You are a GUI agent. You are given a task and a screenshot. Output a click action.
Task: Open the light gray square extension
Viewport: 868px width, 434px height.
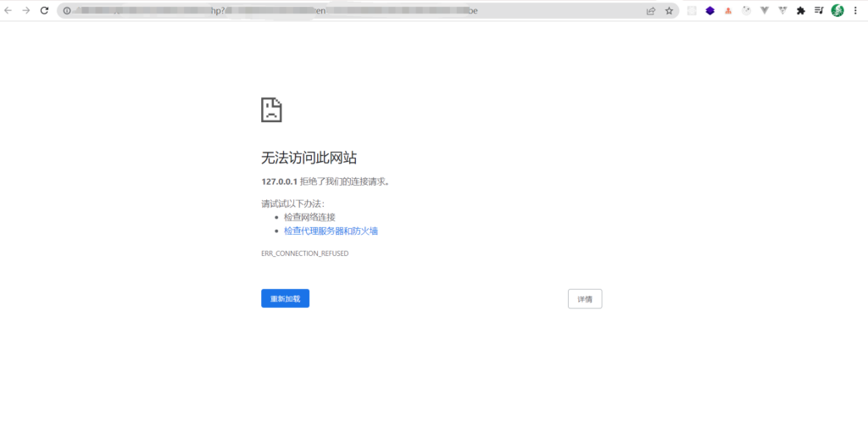[692, 10]
